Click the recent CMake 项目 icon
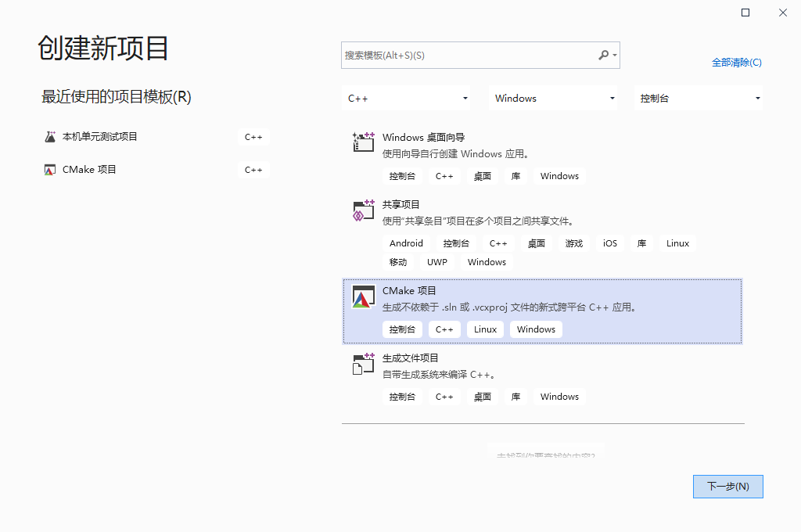Image resolution: width=801 pixels, height=532 pixels. (x=49, y=170)
